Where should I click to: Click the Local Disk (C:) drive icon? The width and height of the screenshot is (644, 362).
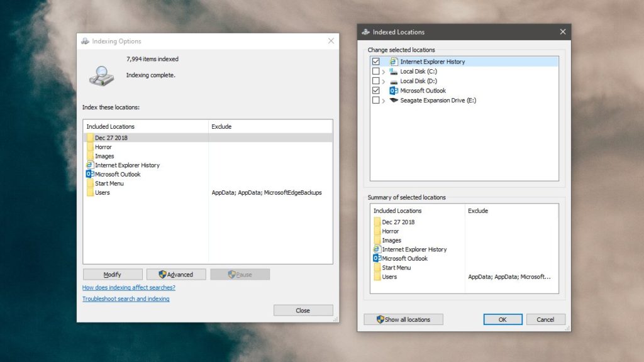[x=393, y=71]
